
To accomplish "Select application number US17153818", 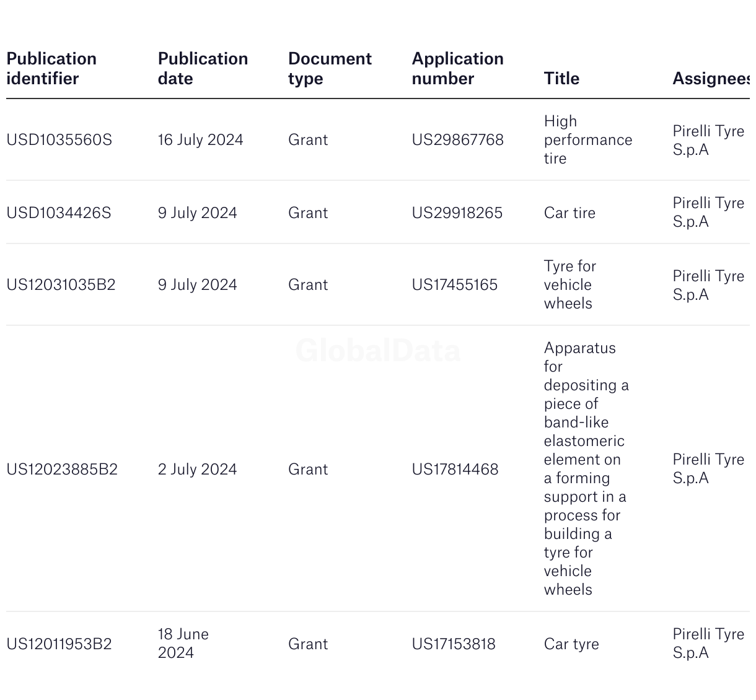I will 454,644.
